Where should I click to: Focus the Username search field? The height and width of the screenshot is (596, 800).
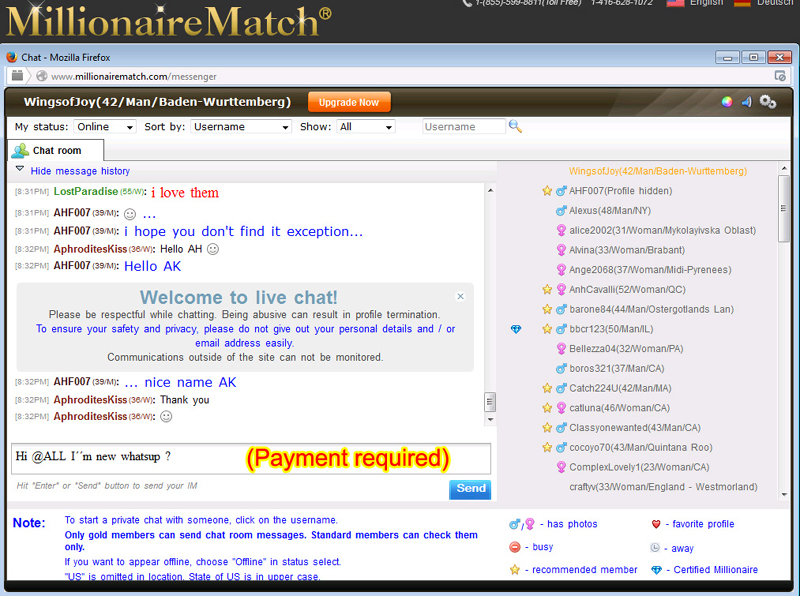pos(464,127)
